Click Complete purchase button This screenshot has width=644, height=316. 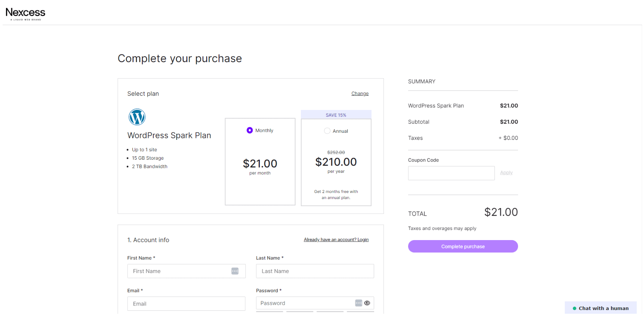tap(463, 246)
